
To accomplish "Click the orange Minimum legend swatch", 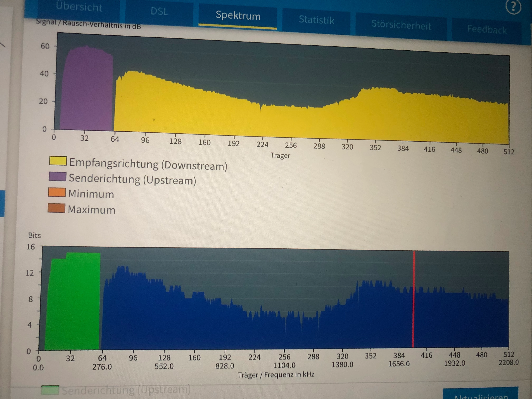I will 57,192.
